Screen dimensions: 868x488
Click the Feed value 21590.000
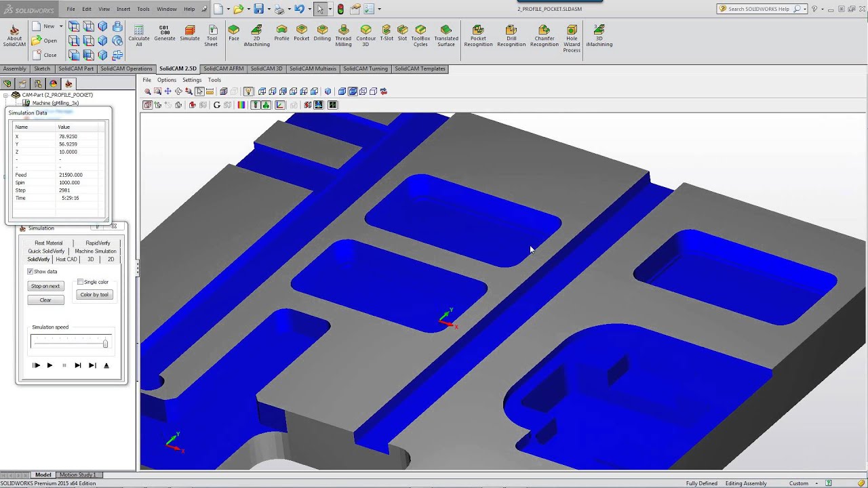coord(71,175)
